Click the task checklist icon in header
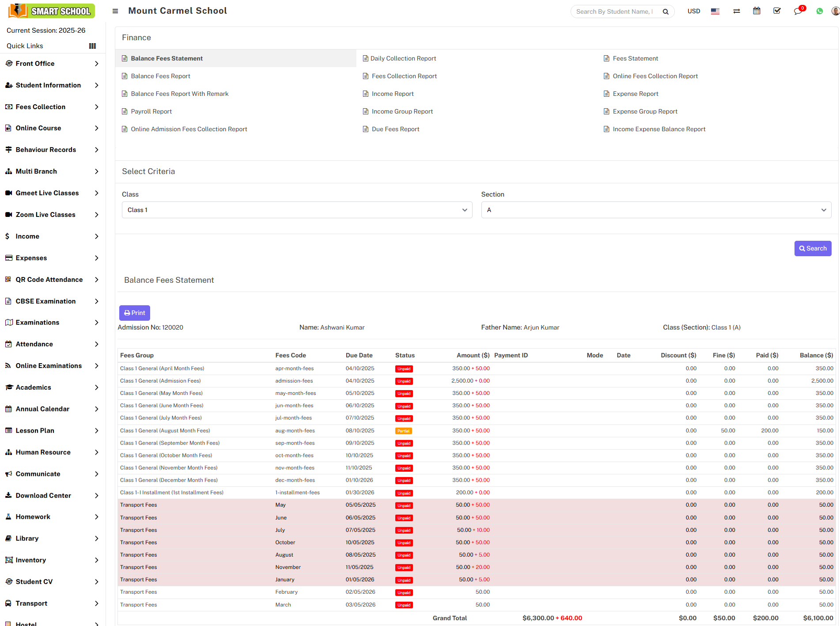The height and width of the screenshot is (626, 840). click(x=777, y=11)
